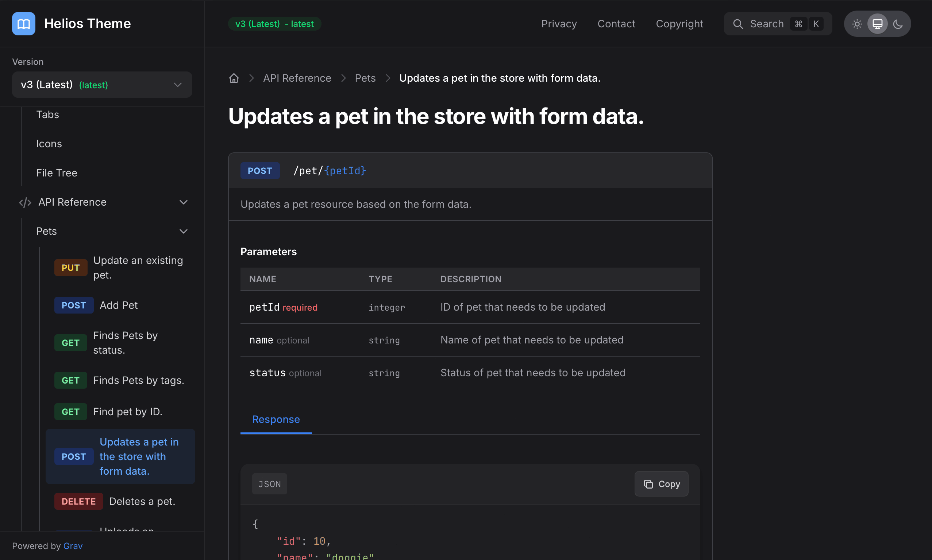Open the Pets breadcrumb link

(365, 78)
